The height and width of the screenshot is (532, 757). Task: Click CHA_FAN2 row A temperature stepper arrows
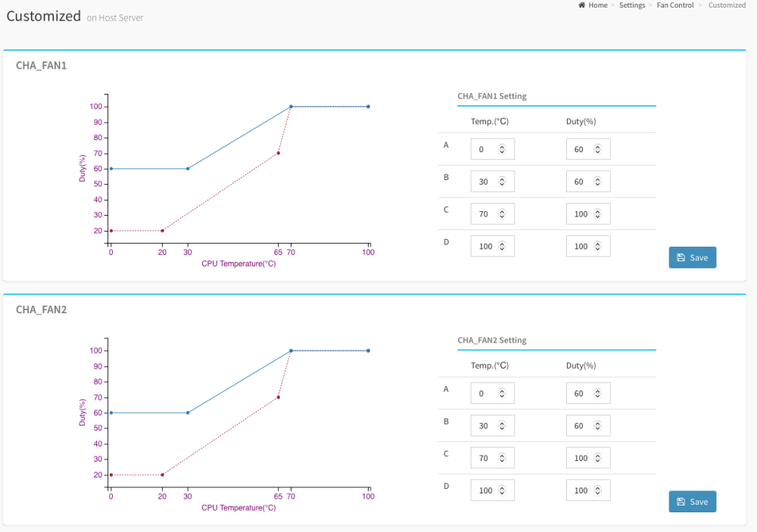click(502, 394)
